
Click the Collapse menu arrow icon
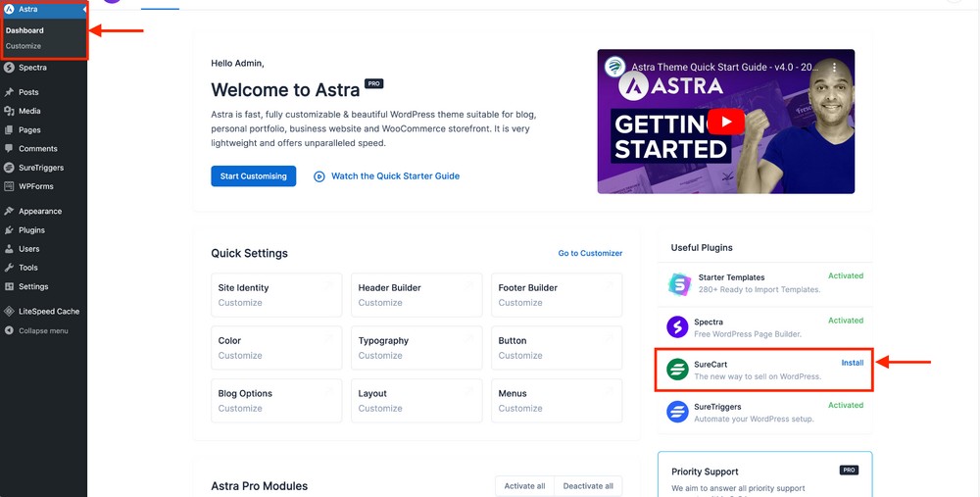9,330
